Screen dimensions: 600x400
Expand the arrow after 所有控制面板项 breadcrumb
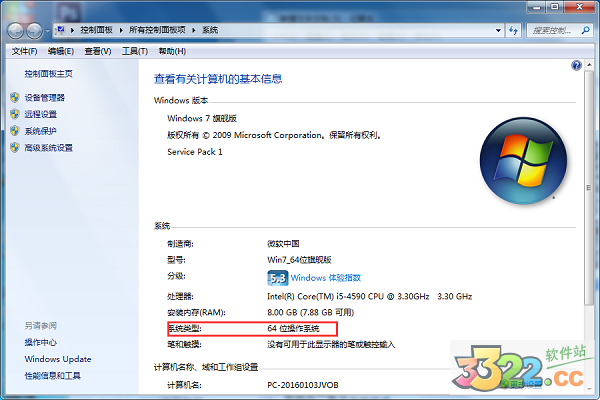click(194, 30)
